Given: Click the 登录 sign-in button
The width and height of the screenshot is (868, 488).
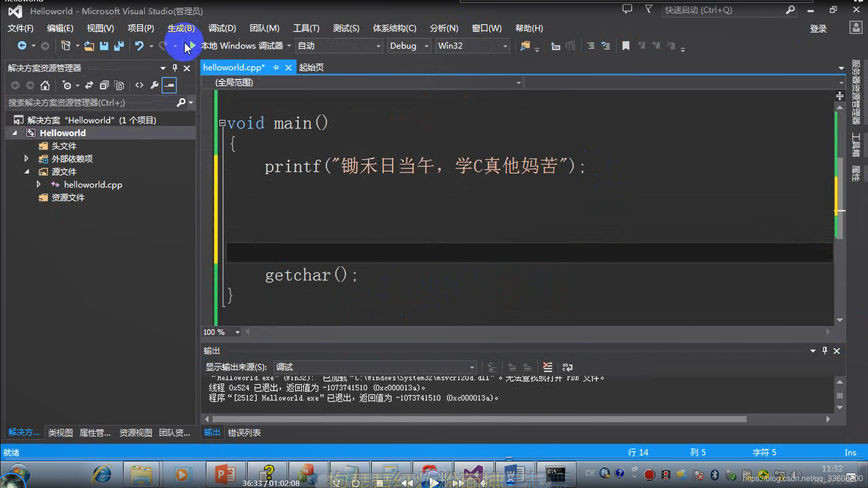Looking at the screenshot, I should click(x=818, y=28).
